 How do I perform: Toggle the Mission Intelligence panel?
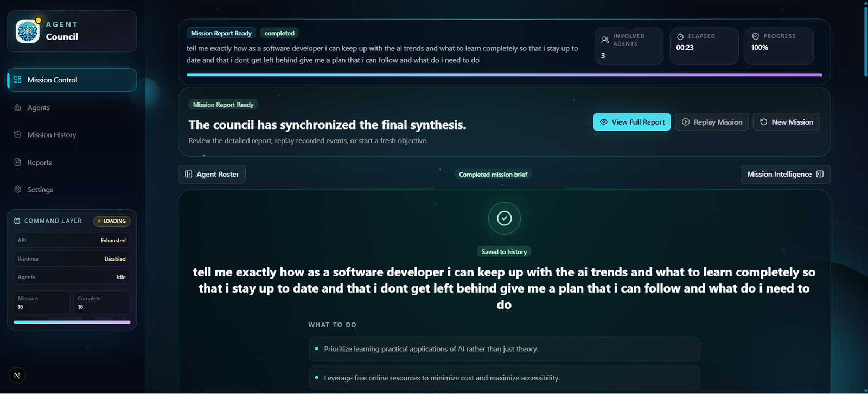pyautogui.click(x=785, y=174)
